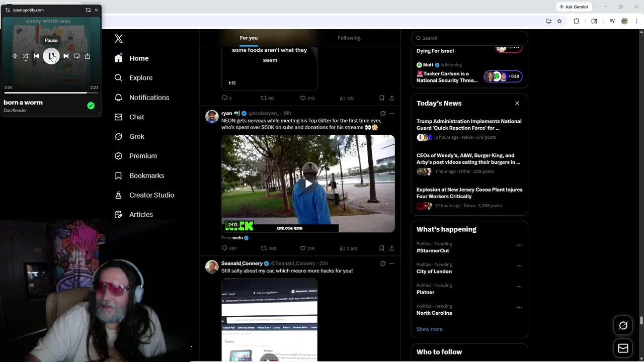View analytics showing 2.5M views

pyautogui.click(x=348, y=248)
